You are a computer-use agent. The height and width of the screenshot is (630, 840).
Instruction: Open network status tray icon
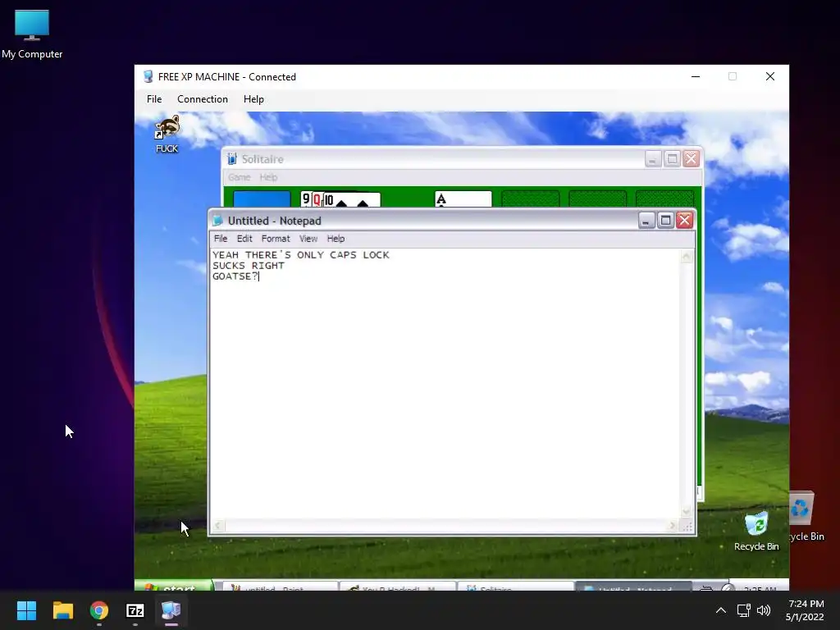(743, 610)
